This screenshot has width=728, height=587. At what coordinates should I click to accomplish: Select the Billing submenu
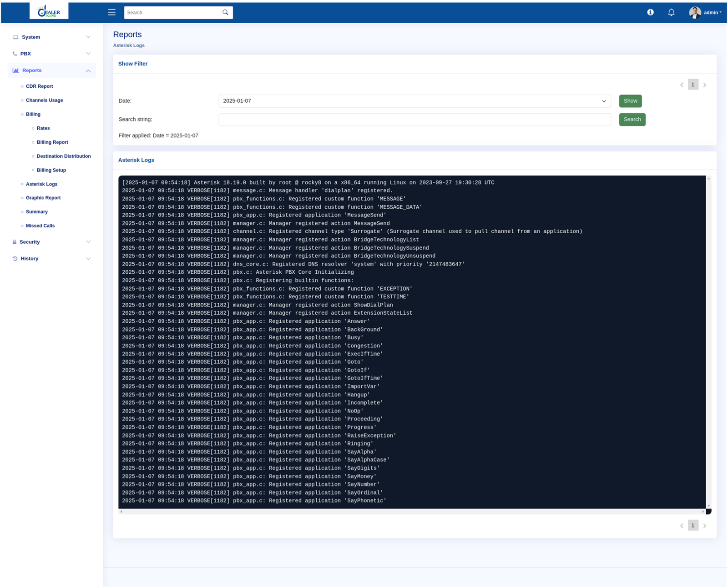click(33, 114)
